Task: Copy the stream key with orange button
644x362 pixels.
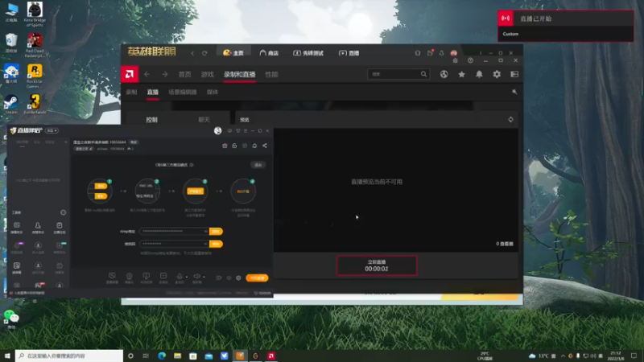Action: tap(216, 244)
